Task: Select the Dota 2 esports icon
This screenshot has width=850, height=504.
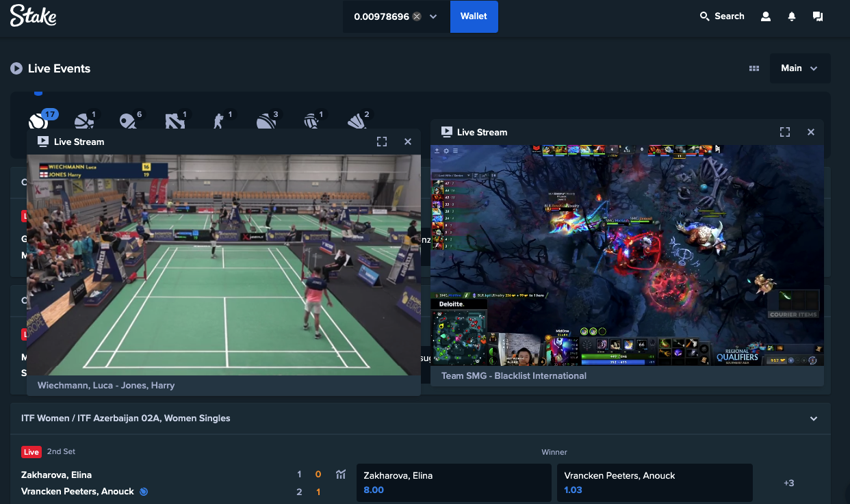Action: (175, 122)
